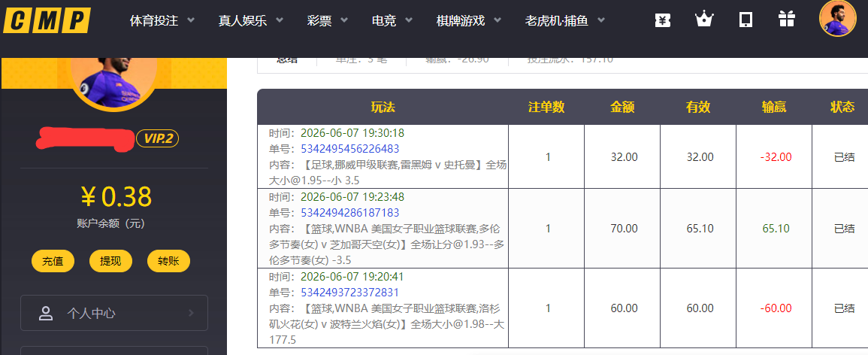Click the 账户余额（元） label

[x=111, y=223]
